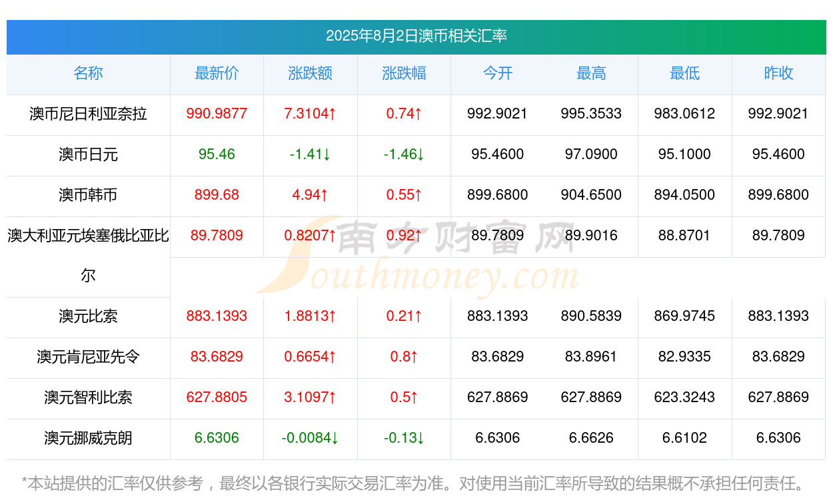Image resolution: width=833 pixels, height=504 pixels.
Task: Click the low value 88.8701
Action: pyautogui.click(x=684, y=236)
